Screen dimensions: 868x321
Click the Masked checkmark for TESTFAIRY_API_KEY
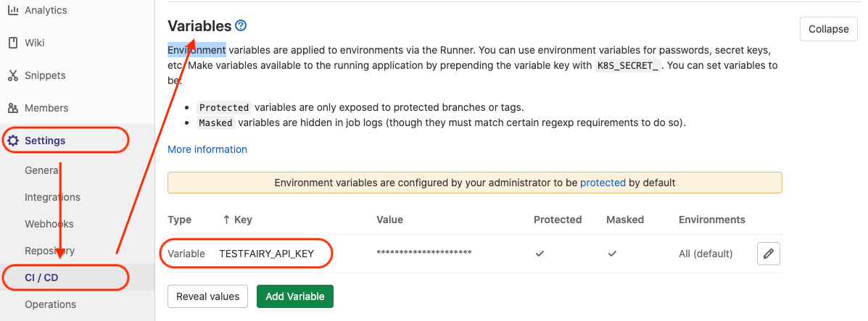pyautogui.click(x=612, y=254)
